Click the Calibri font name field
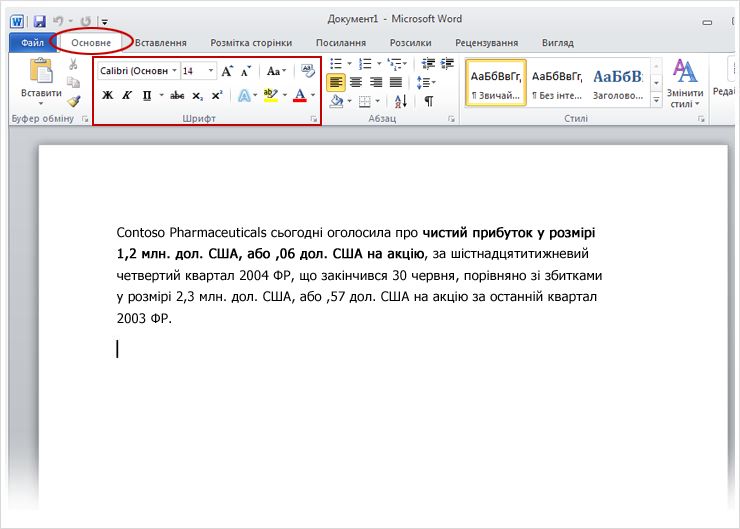Viewport: 740px width, 529px height. coord(134,71)
